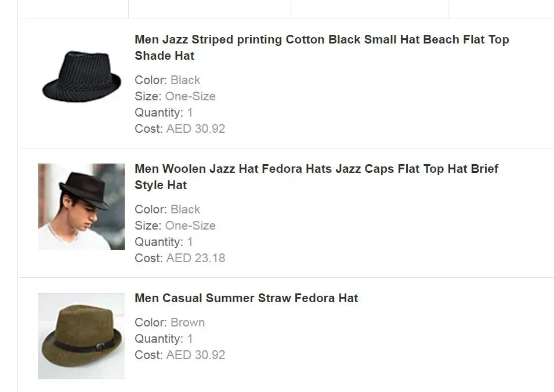This screenshot has width=554, height=392.
Task: Click the 'Black' color value of woolen jazz hat
Action: pos(185,209)
